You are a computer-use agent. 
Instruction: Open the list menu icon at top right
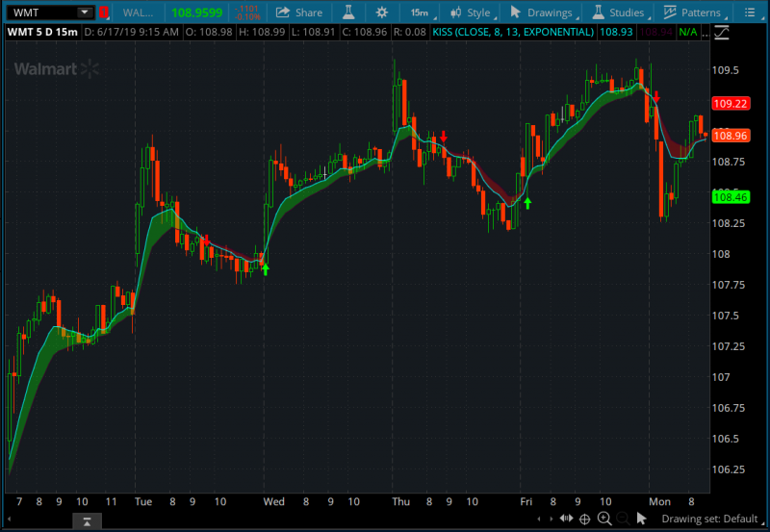pyautogui.click(x=751, y=13)
